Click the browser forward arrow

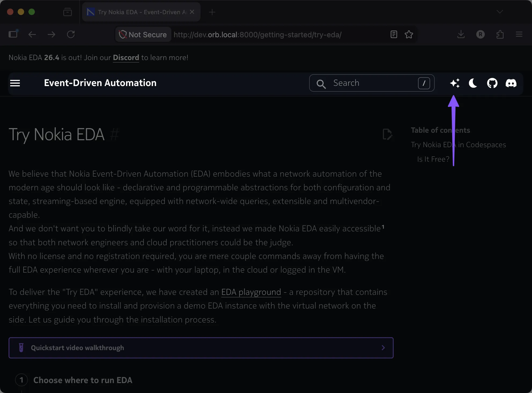click(51, 34)
